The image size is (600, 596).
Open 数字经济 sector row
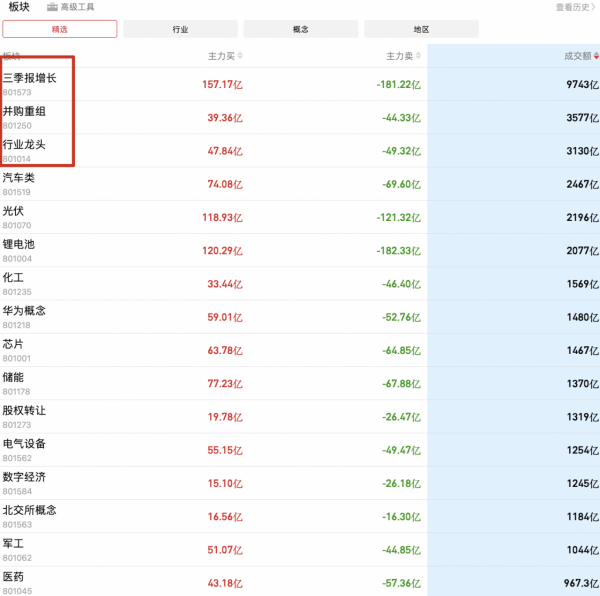tap(300, 484)
